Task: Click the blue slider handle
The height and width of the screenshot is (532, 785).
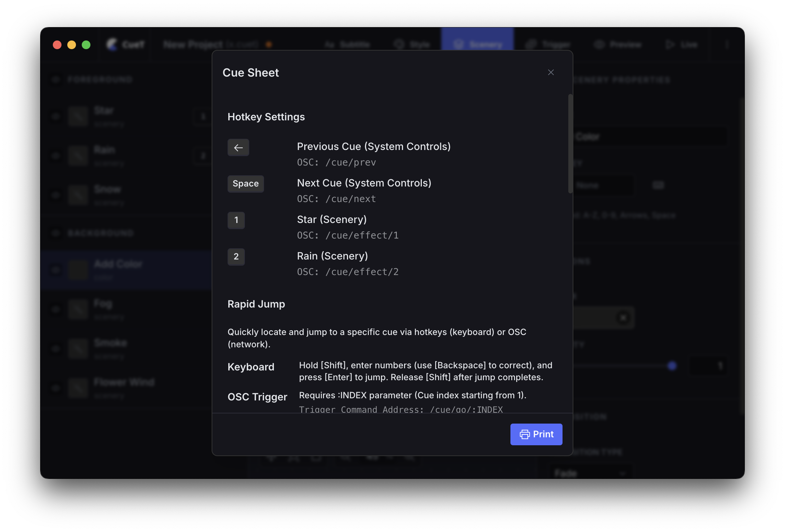Action: [x=672, y=366]
